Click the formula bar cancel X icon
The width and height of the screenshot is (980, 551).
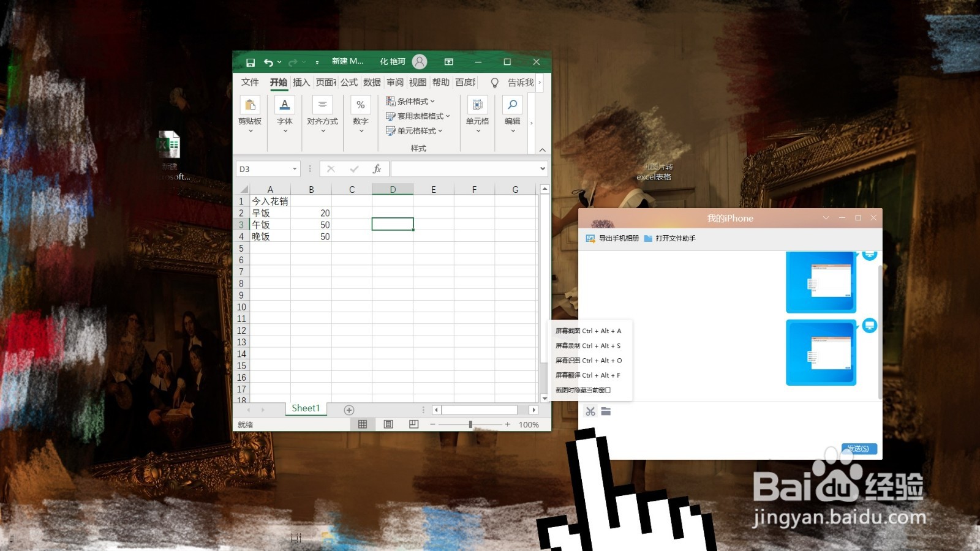click(331, 169)
